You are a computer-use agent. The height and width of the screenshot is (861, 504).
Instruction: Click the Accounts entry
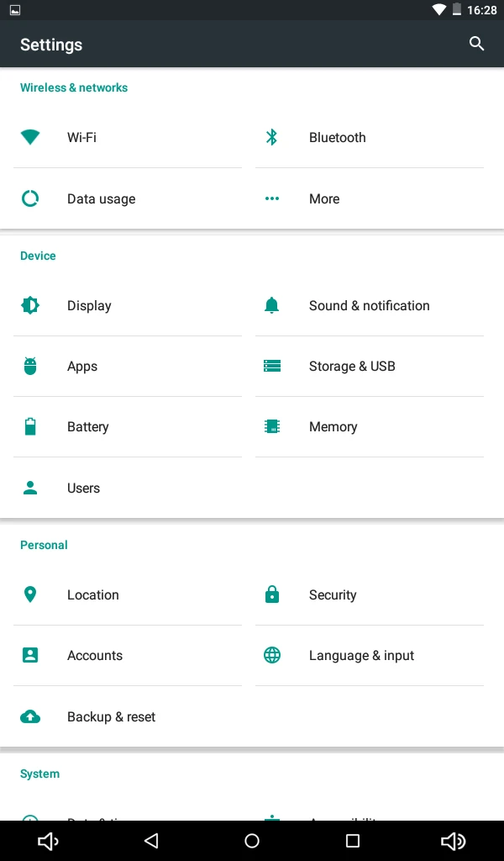(x=94, y=655)
